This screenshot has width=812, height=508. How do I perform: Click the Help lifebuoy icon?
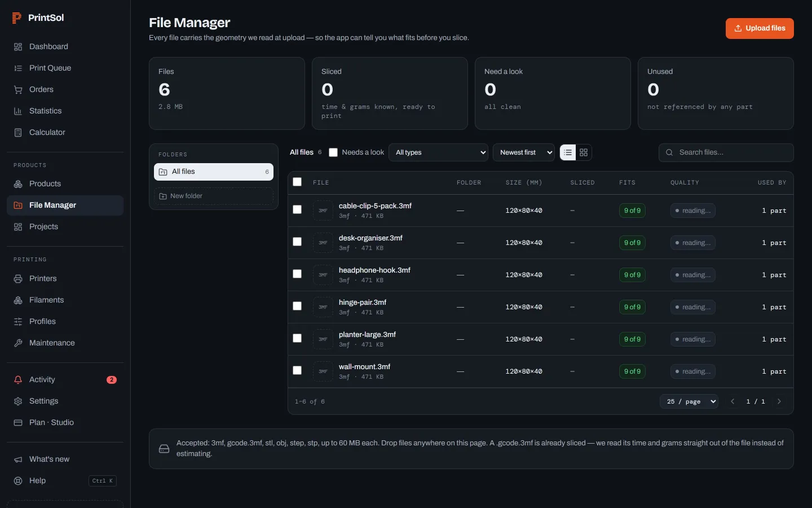[18, 481]
